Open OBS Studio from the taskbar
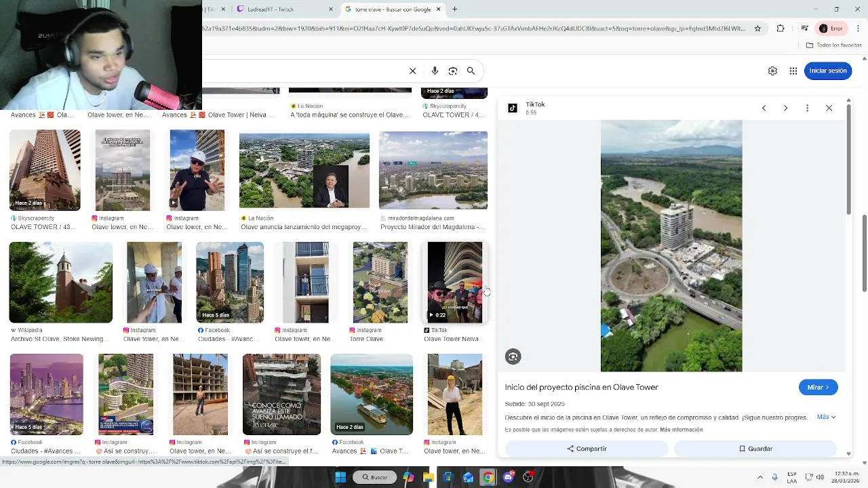868x488 pixels. click(x=528, y=477)
